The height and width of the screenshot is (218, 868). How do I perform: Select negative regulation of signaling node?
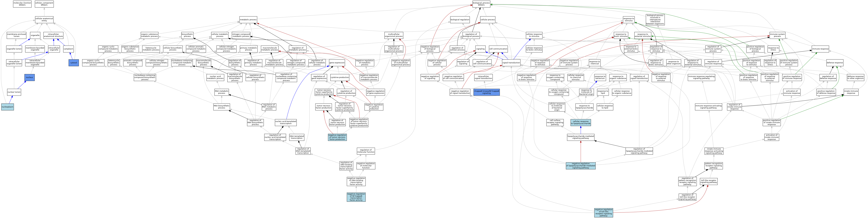click(430, 78)
